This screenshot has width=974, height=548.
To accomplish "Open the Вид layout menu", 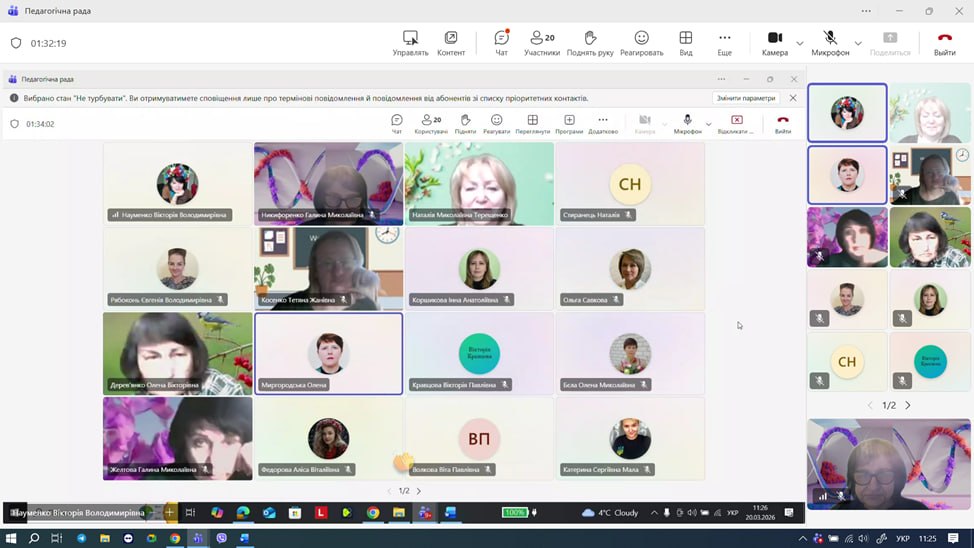I will pos(685,42).
